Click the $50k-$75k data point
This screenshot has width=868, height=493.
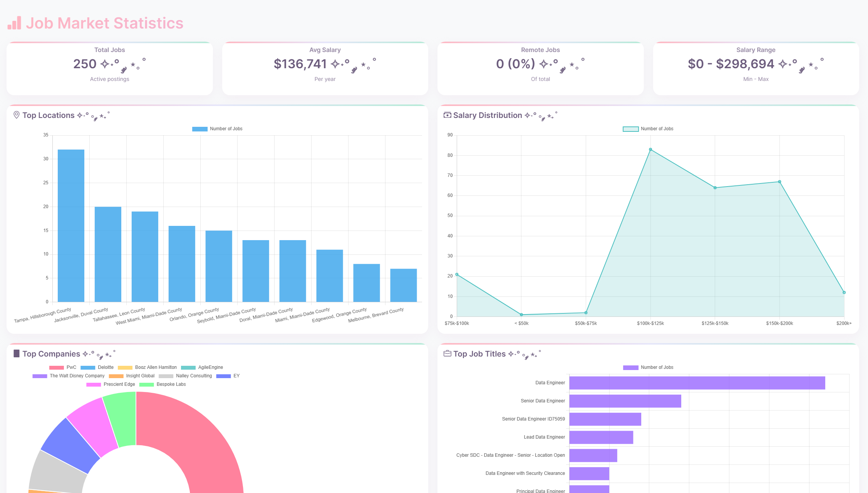click(586, 313)
